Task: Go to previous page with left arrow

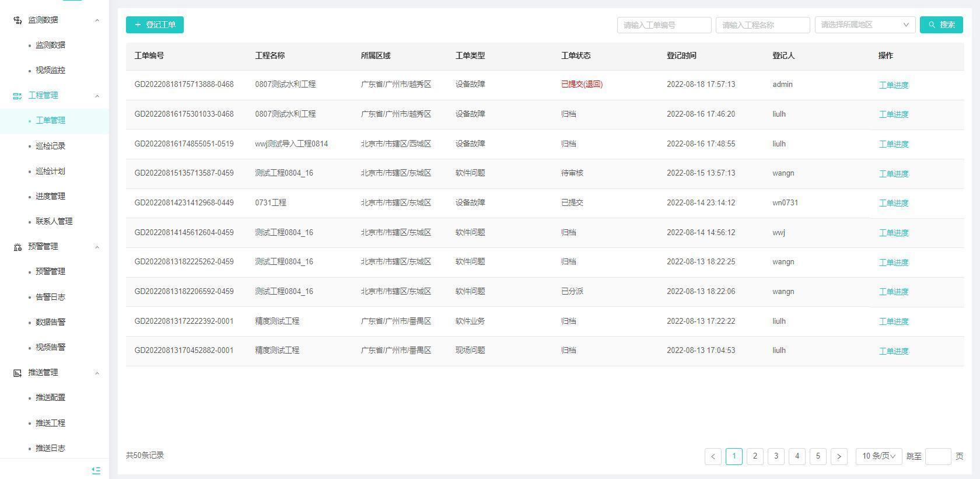Action: coord(713,456)
